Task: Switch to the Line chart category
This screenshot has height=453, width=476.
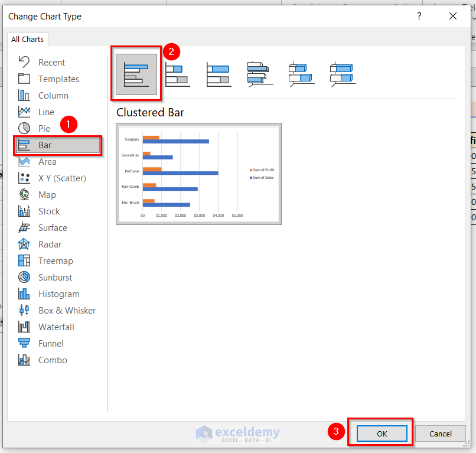Action: pyautogui.click(x=46, y=112)
